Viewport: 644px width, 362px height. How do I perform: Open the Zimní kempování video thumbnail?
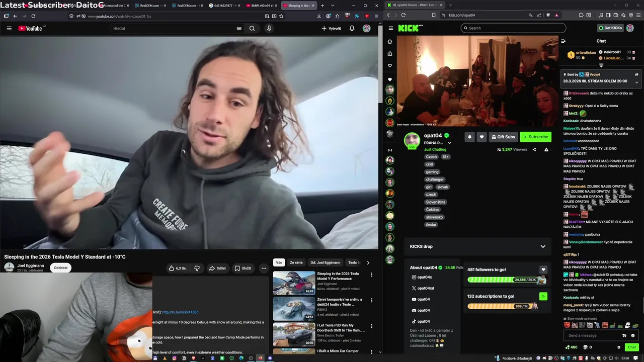pyautogui.click(x=294, y=309)
